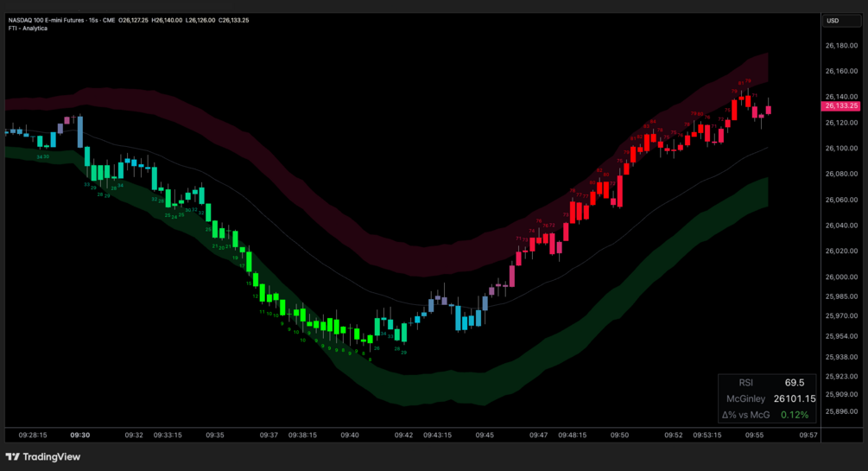Click the Δ% vs McG label
This screenshot has width=868, height=471.
(745, 415)
